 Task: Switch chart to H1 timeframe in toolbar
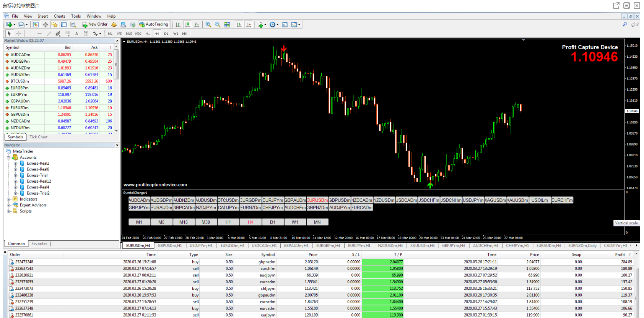pyautogui.click(x=148, y=34)
